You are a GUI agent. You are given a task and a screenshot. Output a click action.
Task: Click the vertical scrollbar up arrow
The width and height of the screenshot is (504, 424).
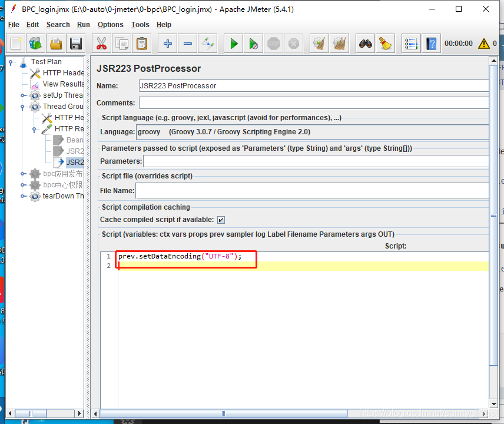(x=494, y=61)
